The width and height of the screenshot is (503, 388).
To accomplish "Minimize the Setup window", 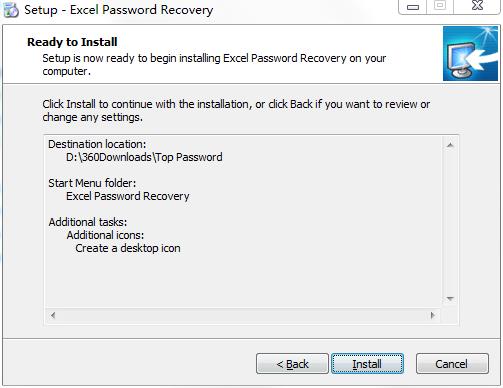I will pyautogui.click(x=413, y=7).
